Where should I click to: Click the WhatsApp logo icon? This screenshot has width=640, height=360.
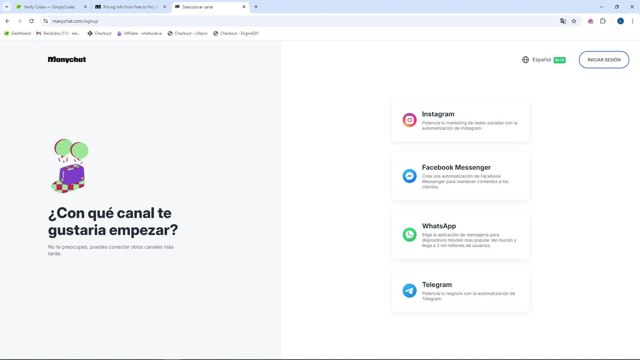pyautogui.click(x=409, y=235)
